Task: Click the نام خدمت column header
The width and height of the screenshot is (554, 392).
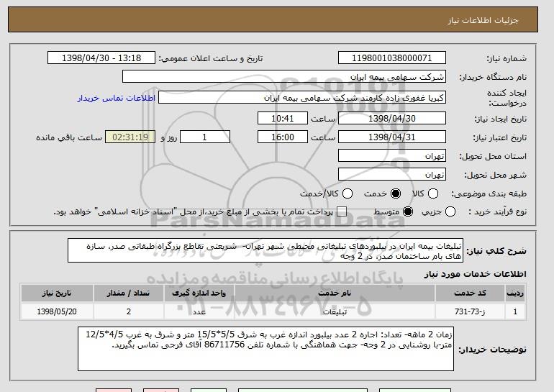Action: tap(335, 293)
